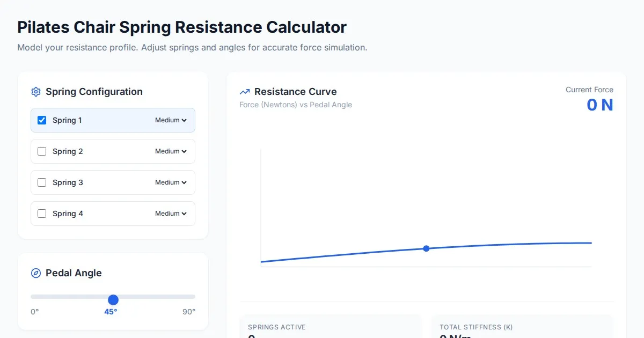
Task: Tick the Spring 3 checkbox
Action: [x=42, y=182]
